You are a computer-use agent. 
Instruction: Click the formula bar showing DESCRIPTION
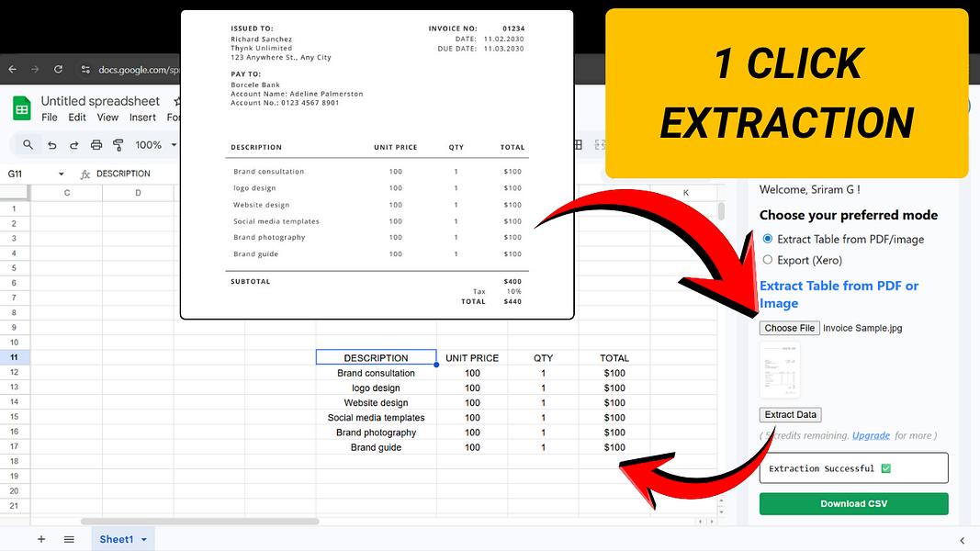[x=123, y=174]
